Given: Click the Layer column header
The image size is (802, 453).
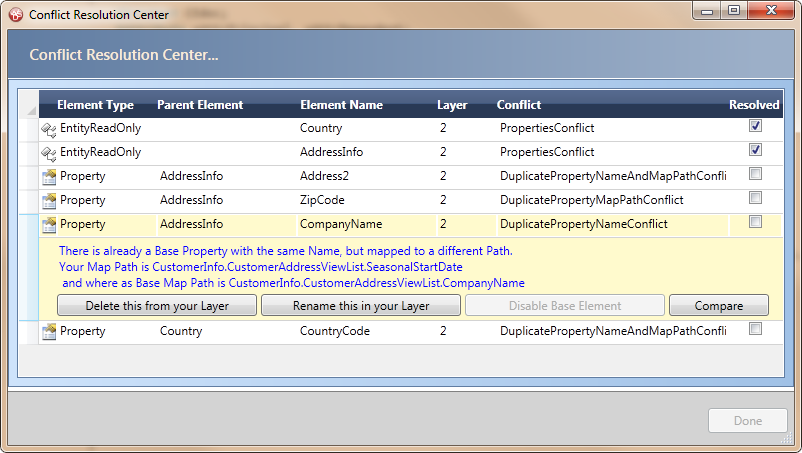Looking at the screenshot, I should click(x=452, y=105).
